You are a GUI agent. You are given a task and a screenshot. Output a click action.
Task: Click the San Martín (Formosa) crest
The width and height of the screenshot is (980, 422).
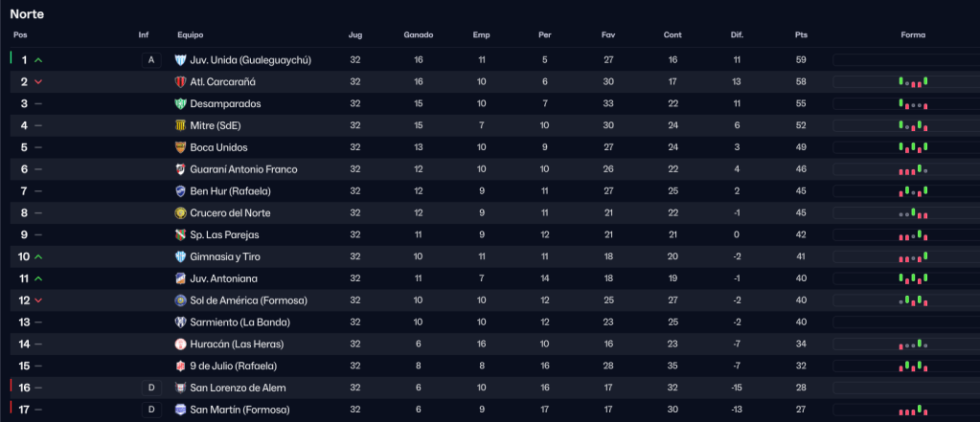point(180,410)
